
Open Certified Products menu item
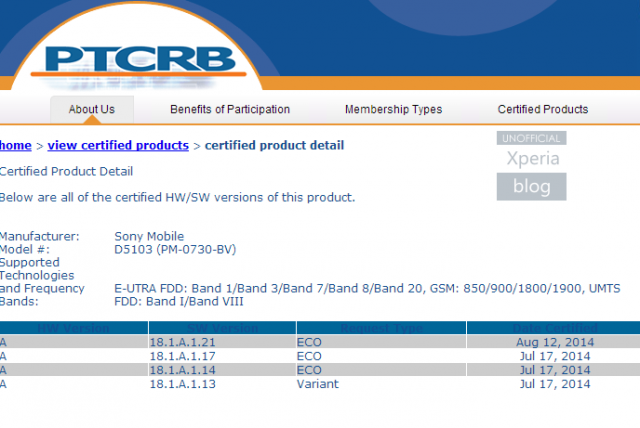[x=543, y=109]
